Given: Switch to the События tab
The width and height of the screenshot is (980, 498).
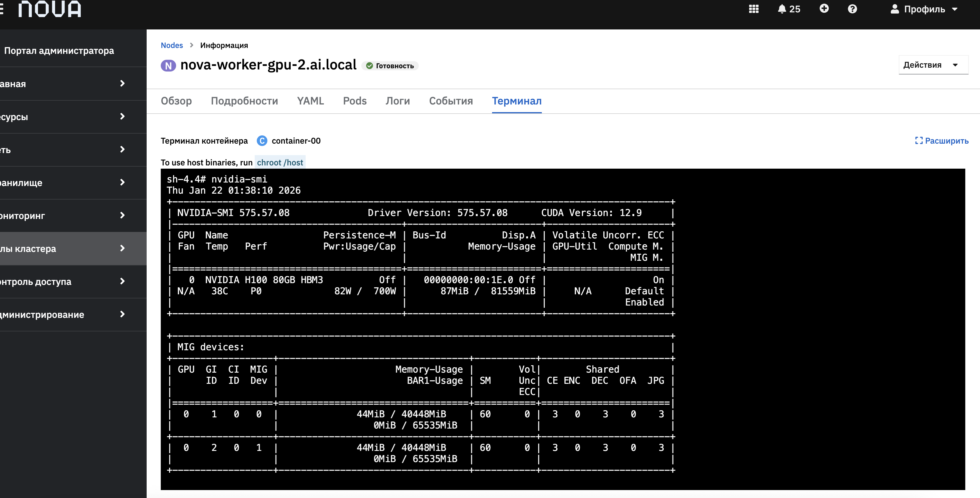Looking at the screenshot, I should tap(451, 101).
